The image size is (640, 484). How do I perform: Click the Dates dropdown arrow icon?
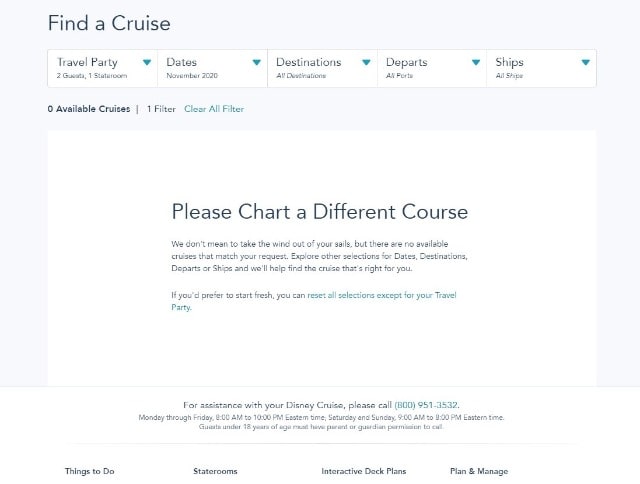pos(256,62)
